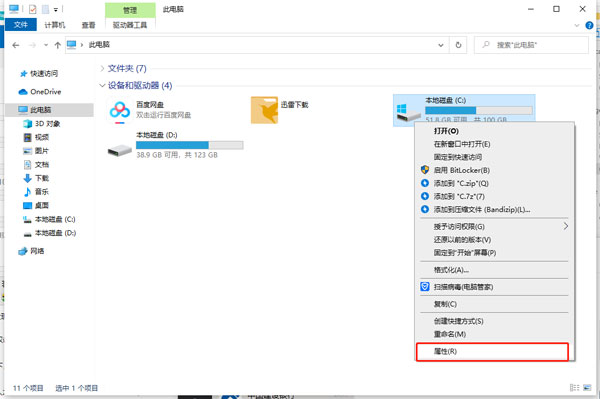The width and height of the screenshot is (600, 399).
Task: Expand the ribbon with the chevron
Action: point(577,26)
